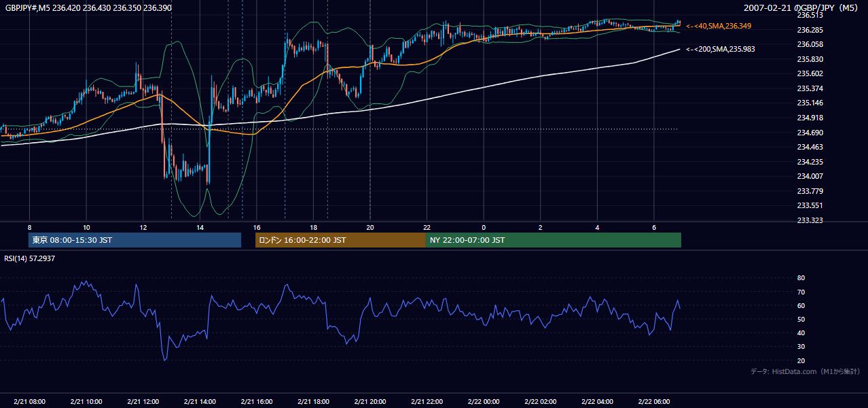This screenshot has width=868, height=408.
Task: Click the '2/21 22:00' date label
Action: coord(427,402)
